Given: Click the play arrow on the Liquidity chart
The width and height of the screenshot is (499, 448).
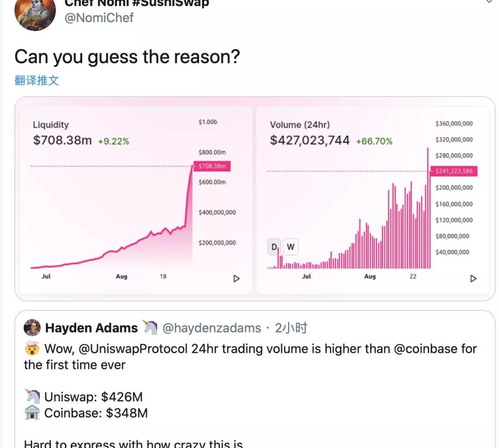Looking at the screenshot, I should (236, 278).
